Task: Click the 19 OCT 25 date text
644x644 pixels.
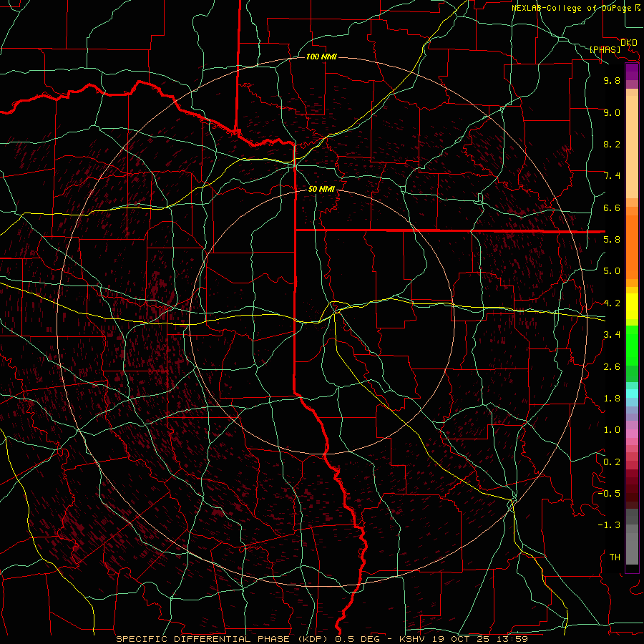Action: tap(459, 639)
